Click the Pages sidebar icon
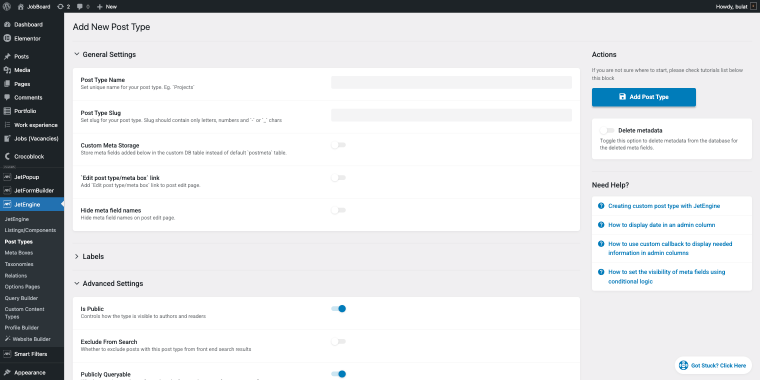Viewport: 760px width, 380px height. pos(7,84)
